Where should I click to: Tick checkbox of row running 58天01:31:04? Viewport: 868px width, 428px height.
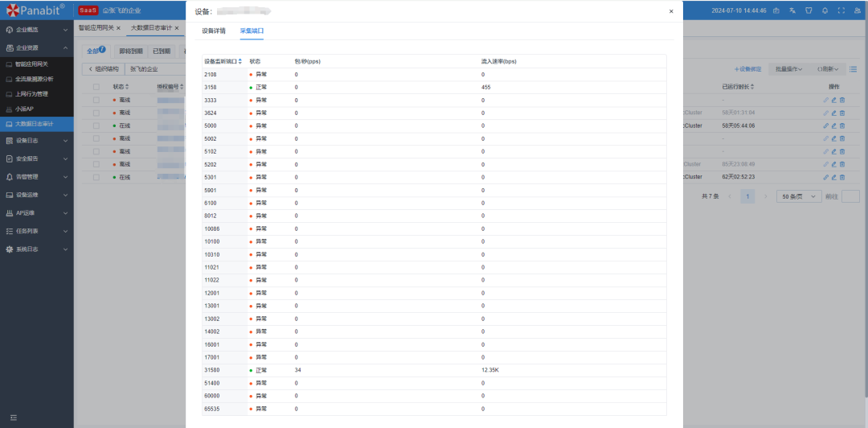96,113
